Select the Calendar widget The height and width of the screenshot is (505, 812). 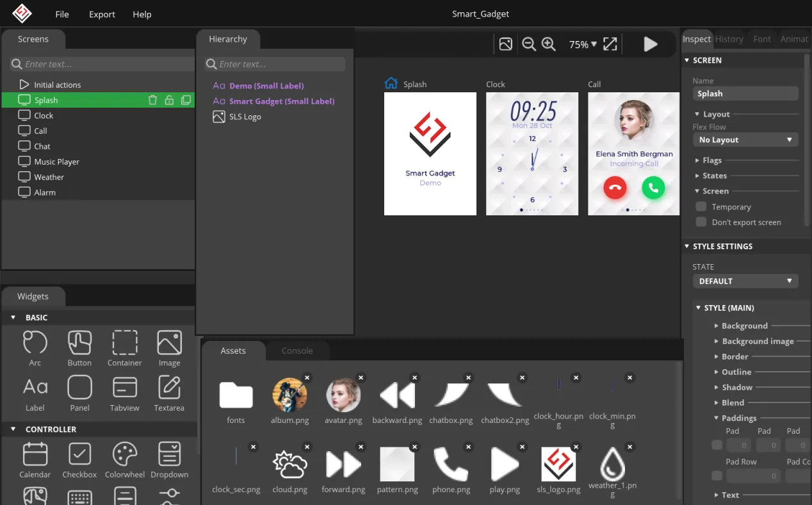pyautogui.click(x=35, y=460)
